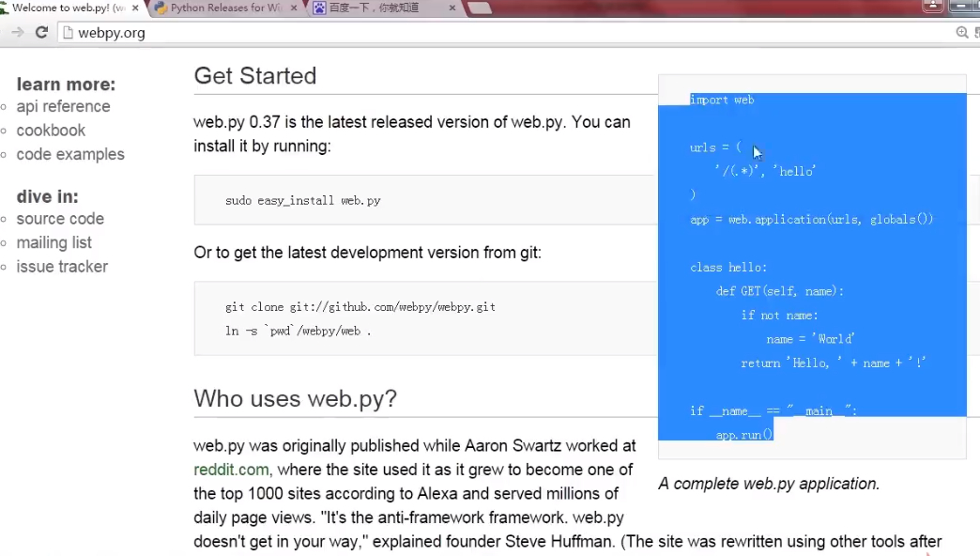
Task: Switch to the Baidu tab
Action: click(382, 8)
